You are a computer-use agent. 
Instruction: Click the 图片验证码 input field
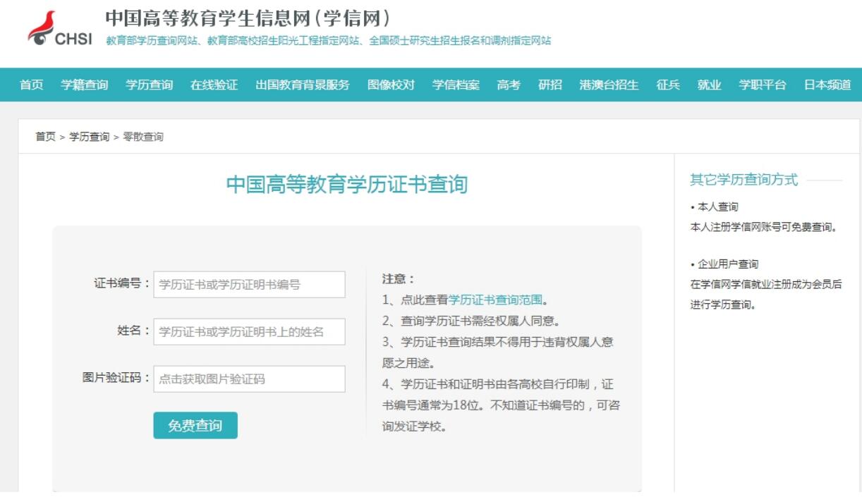click(x=249, y=379)
